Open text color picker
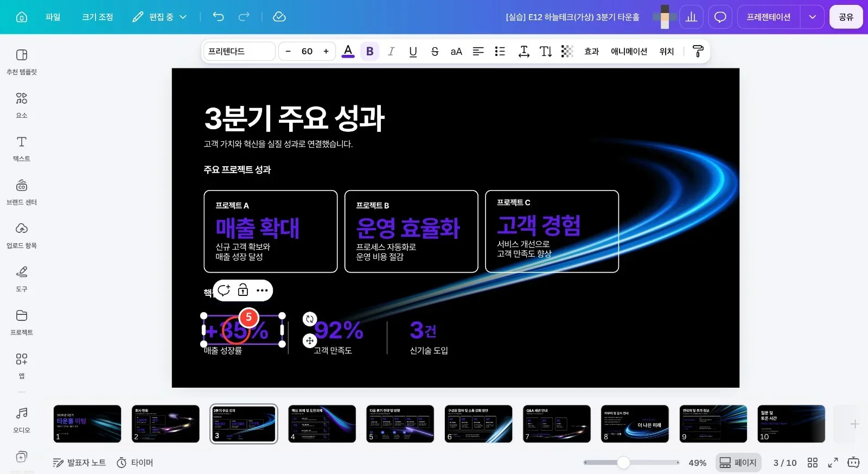Viewport: 868px width, 474px height. (x=348, y=51)
